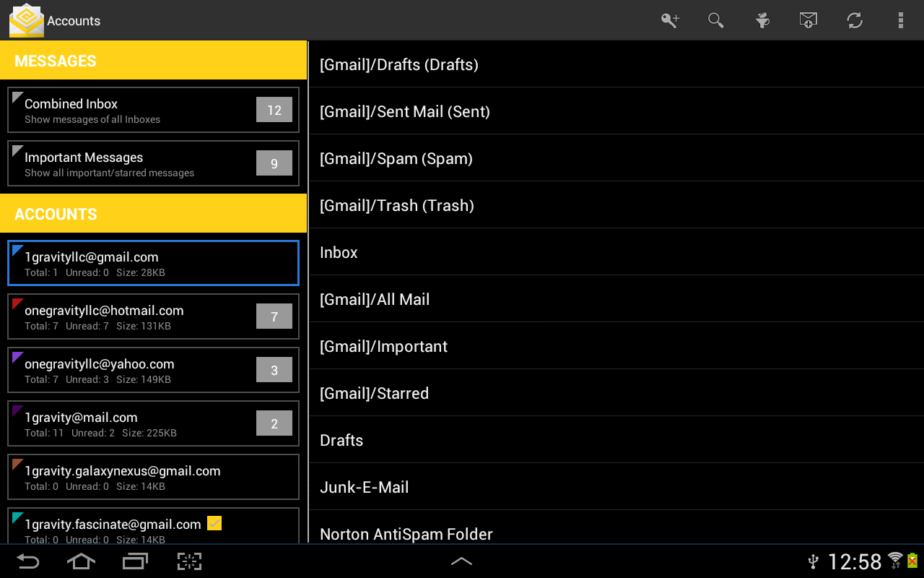Open the Recent Apps icon
The width and height of the screenshot is (924, 578).
[x=135, y=561]
